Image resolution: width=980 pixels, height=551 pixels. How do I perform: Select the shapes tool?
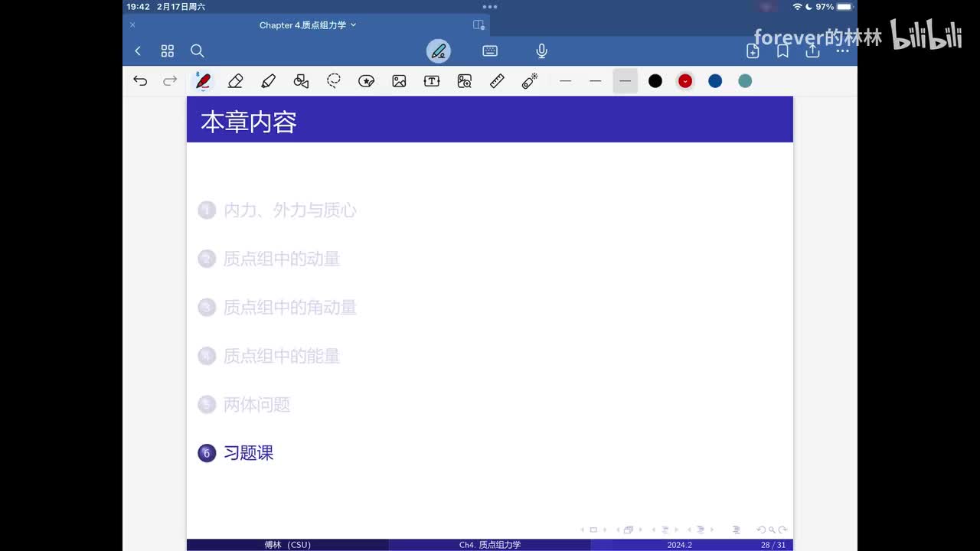click(x=301, y=80)
